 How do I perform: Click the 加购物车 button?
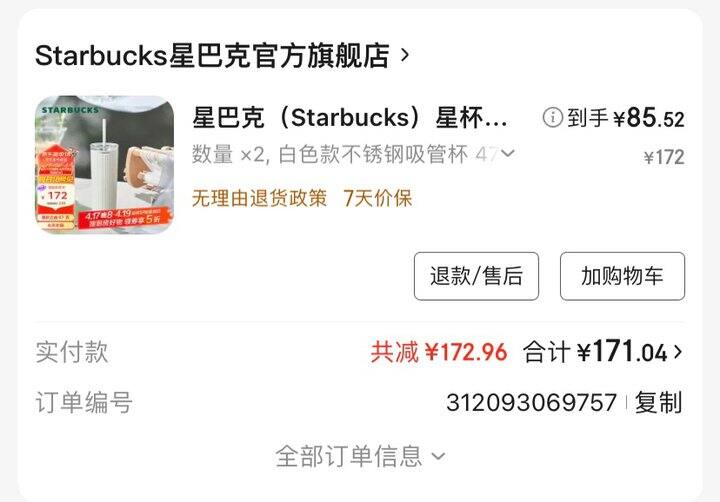622,276
